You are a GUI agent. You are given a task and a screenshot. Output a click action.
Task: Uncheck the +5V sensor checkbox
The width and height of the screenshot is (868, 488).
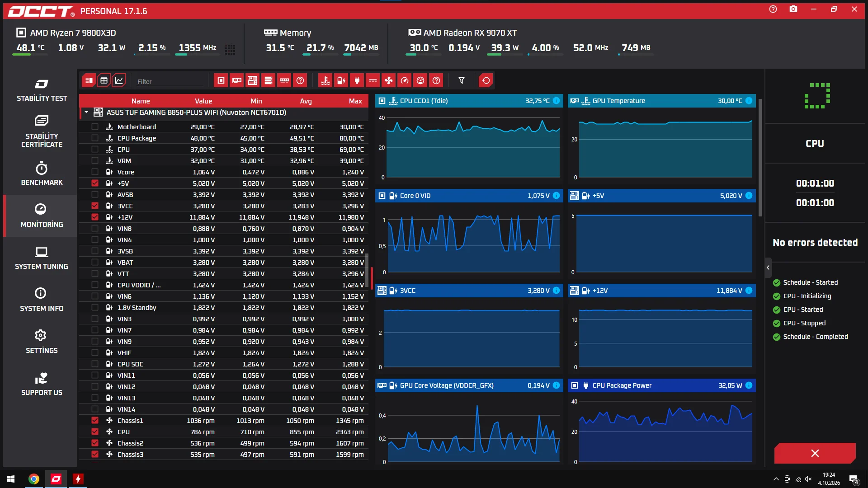pyautogui.click(x=95, y=183)
